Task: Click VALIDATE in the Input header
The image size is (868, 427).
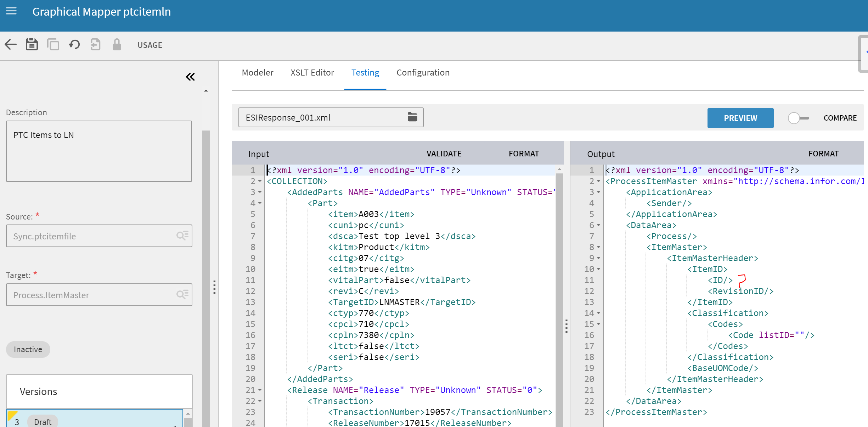Action: click(x=444, y=154)
